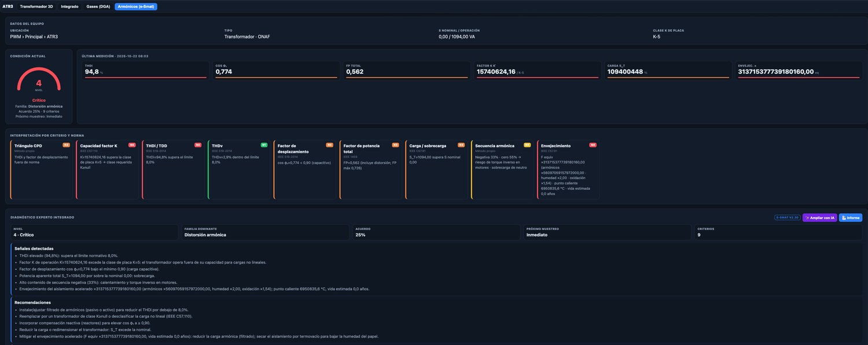
Task: Click the N4 badge on Envejecimiento card
Action: [593, 145]
